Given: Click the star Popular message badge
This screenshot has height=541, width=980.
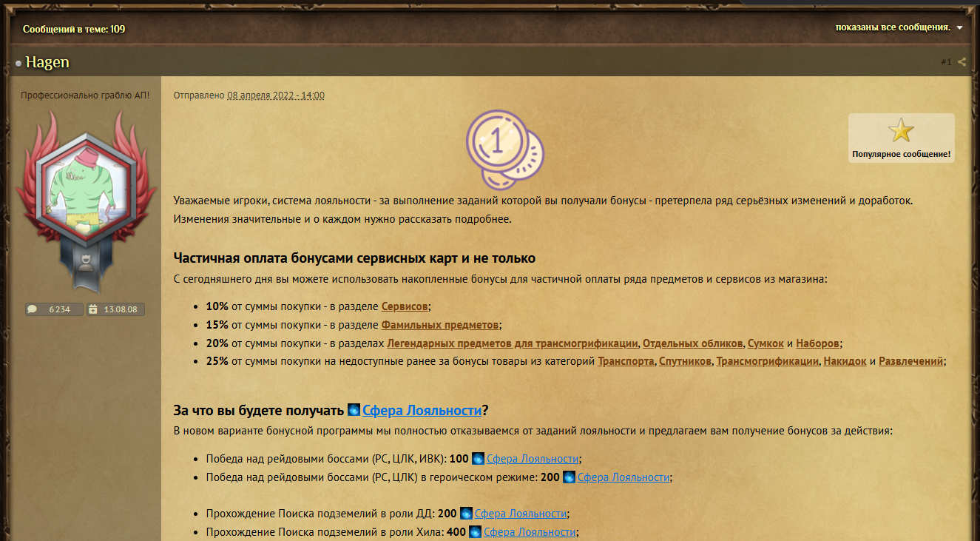Looking at the screenshot, I should tap(901, 138).
